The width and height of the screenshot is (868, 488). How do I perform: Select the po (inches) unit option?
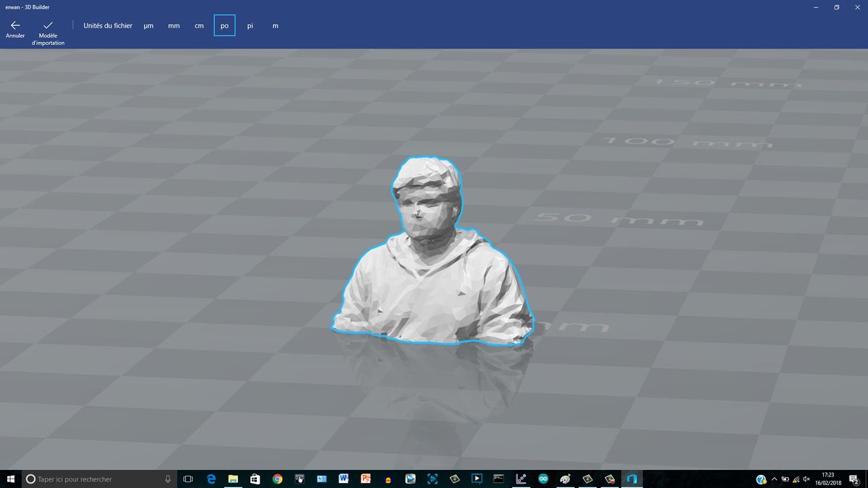(x=224, y=26)
